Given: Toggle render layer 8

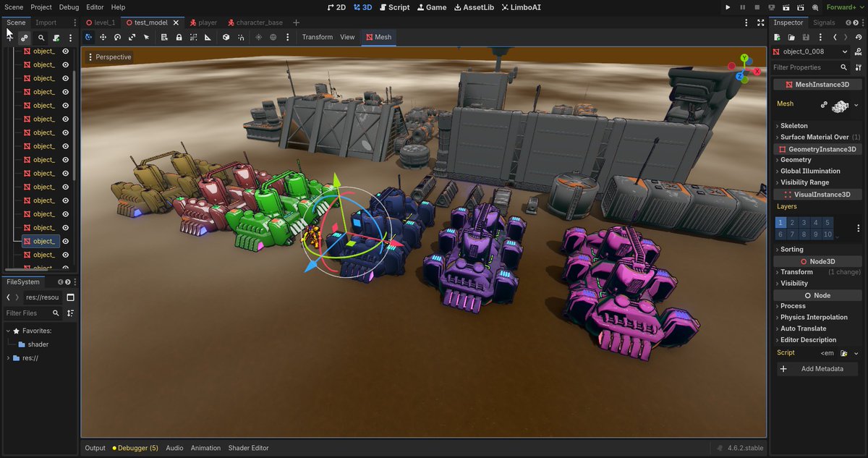Looking at the screenshot, I should [804, 234].
